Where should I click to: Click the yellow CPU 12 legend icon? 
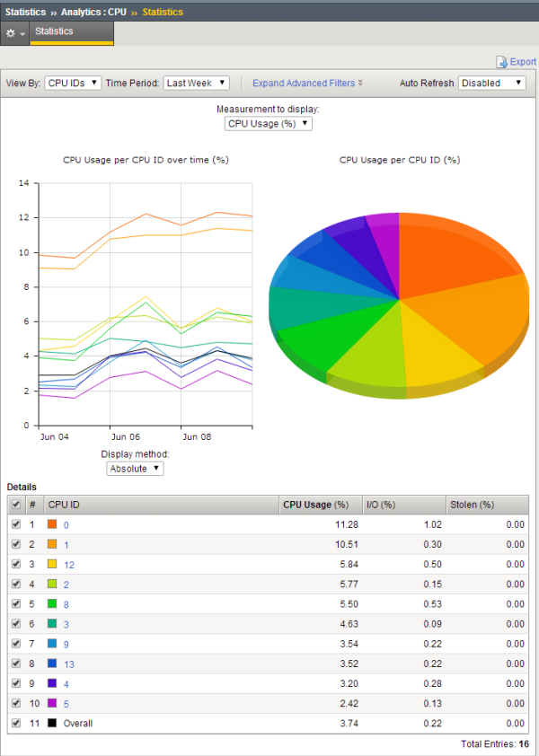(x=53, y=565)
